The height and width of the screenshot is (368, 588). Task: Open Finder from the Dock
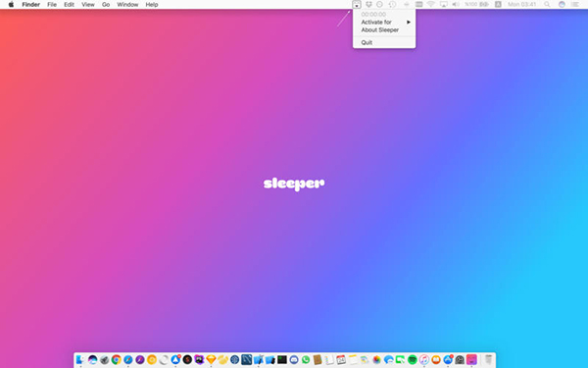80,360
